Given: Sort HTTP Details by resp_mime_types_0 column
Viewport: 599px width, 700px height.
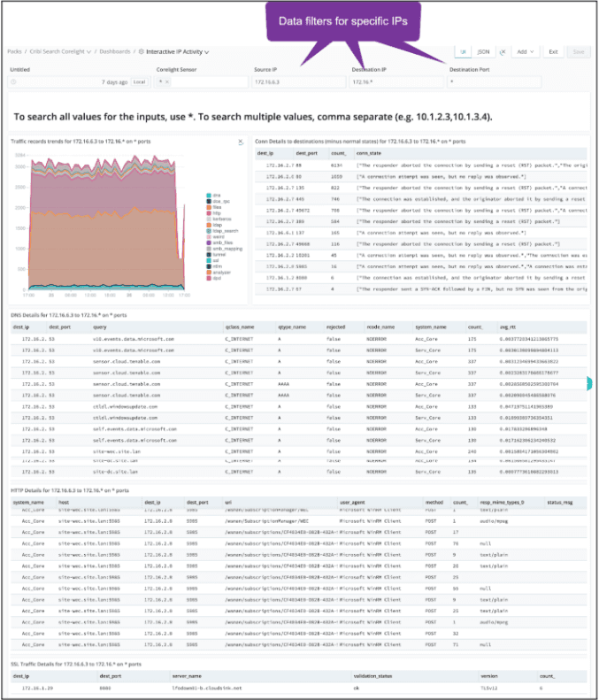Looking at the screenshot, I should (502, 503).
